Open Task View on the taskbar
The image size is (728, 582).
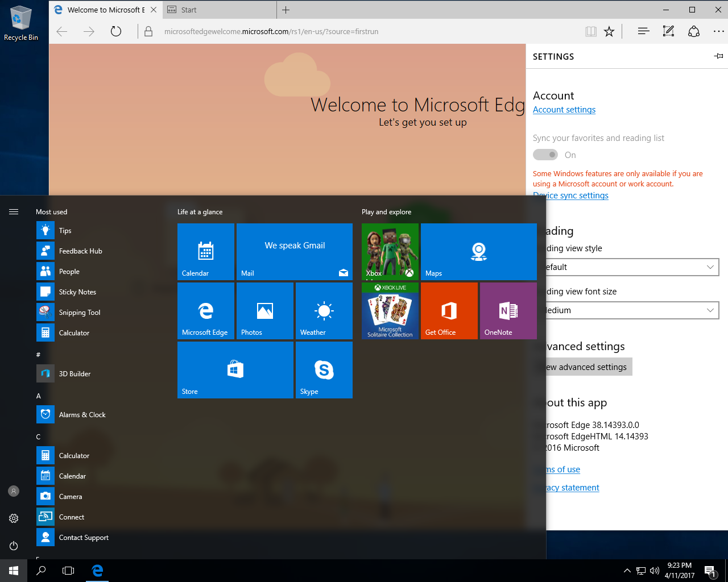68,571
